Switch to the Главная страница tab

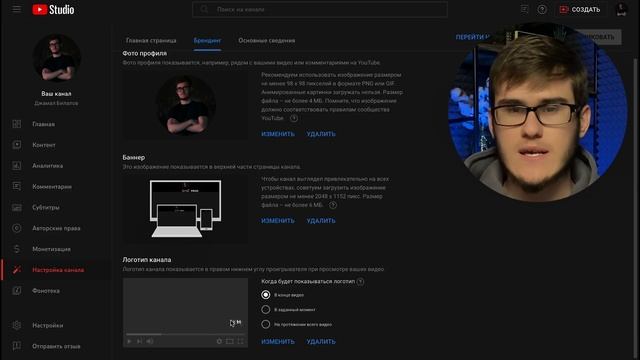151,40
